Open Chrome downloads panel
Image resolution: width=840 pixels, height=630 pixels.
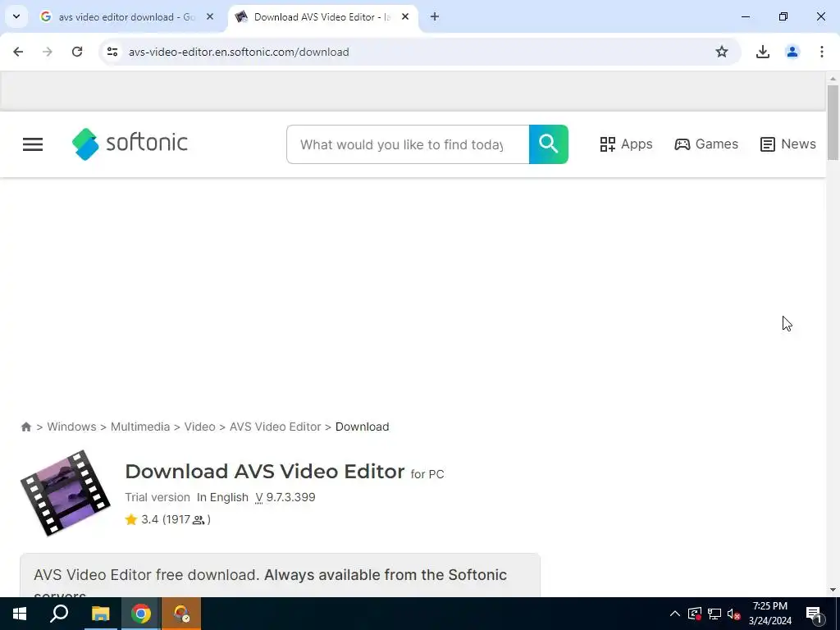(763, 52)
